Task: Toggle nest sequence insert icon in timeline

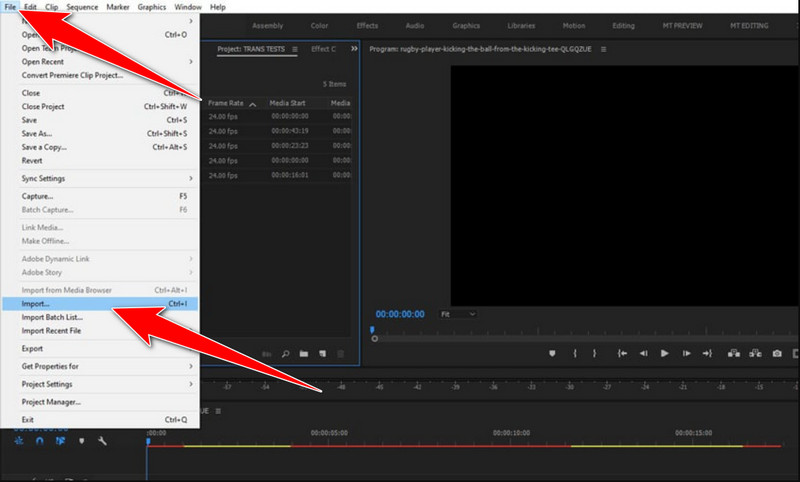Action: coord(19,441)
